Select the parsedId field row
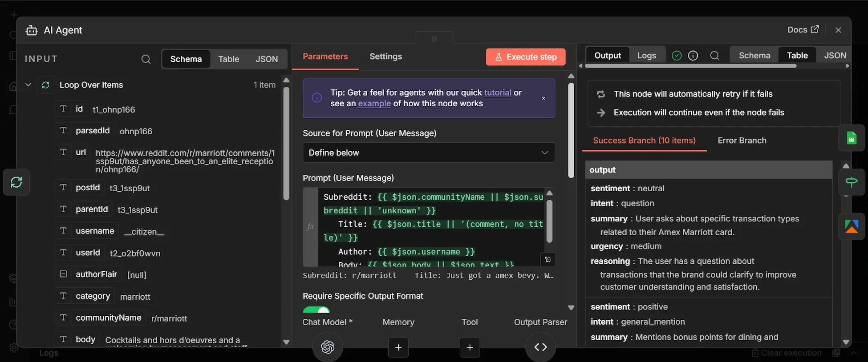 105,131
